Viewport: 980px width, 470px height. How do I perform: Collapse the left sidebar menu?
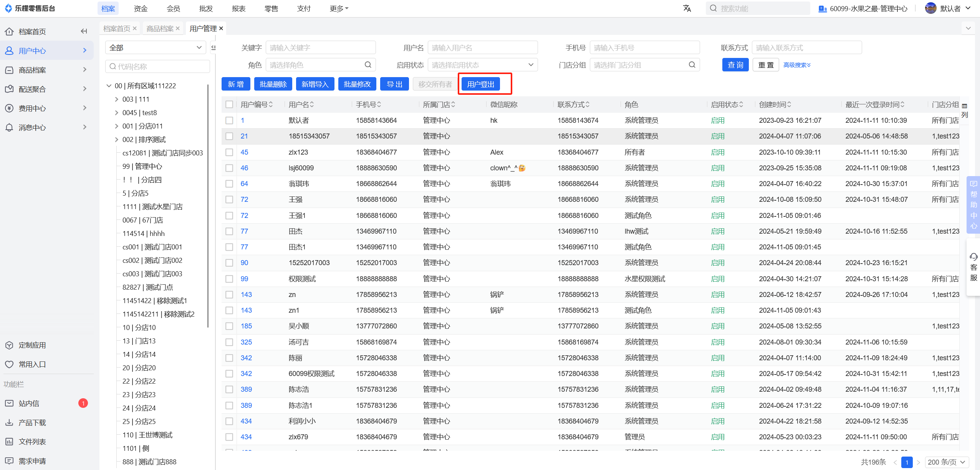(x=84, y=31)
